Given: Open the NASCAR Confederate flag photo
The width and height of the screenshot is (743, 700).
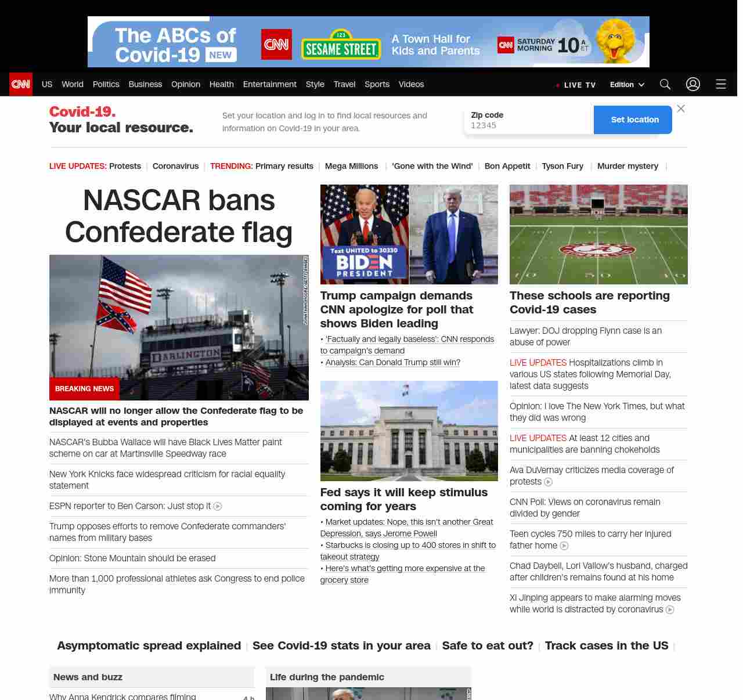Looking at the screenshot, I should pos(179,327).
